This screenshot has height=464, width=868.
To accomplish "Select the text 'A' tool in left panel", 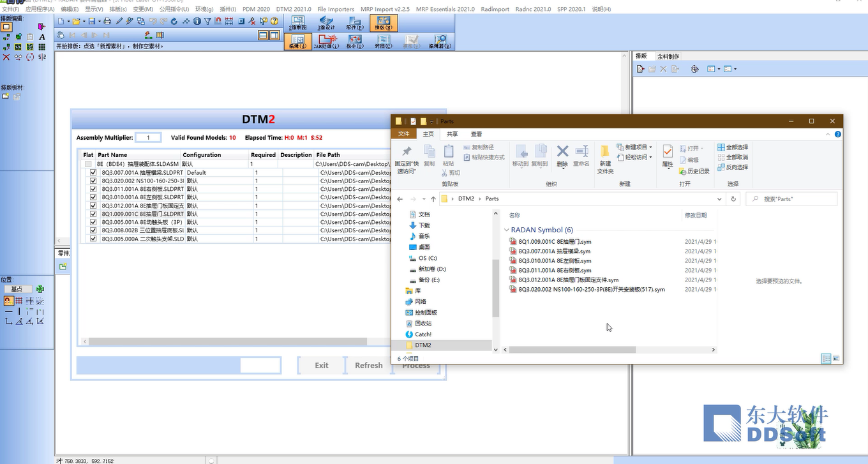I will [x=42, y=37].
